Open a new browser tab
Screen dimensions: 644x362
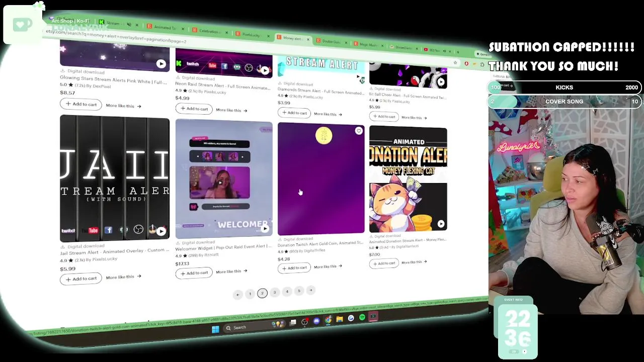click(x=457, y=51)
